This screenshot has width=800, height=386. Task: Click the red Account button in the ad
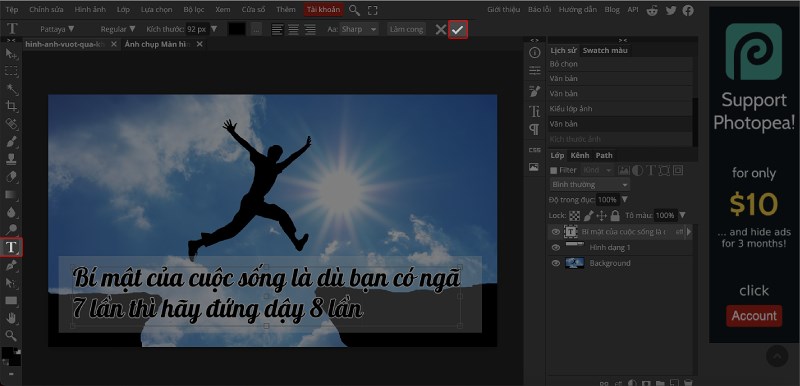pyautogui.click(x=754, y=316)
